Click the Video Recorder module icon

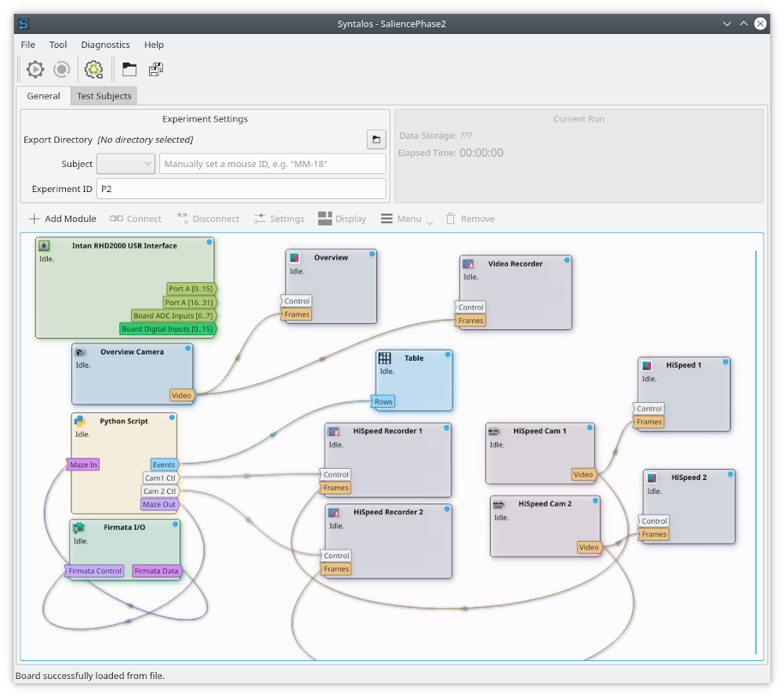pos(469,263)
